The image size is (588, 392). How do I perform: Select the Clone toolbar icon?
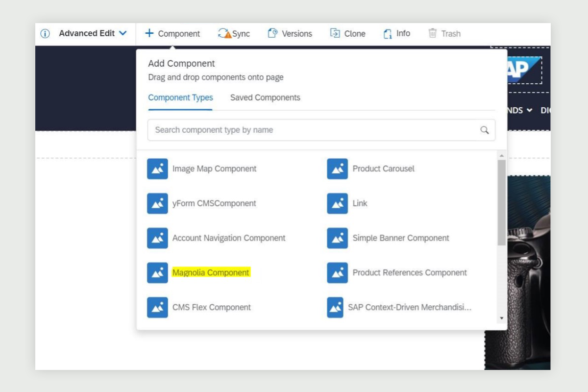point(335,33)
